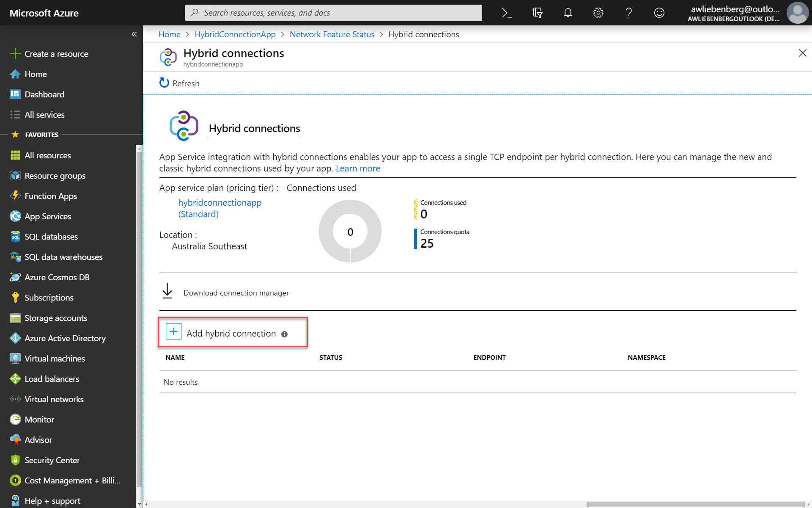Click the info icon beside Add hybrid connection
Screen dimensions: 812x508
pos(284,334)
